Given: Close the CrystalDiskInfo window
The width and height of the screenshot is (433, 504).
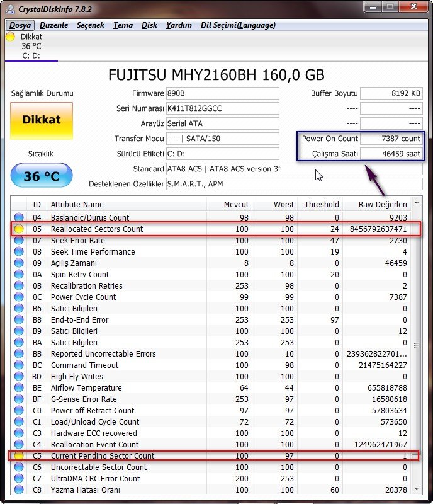Looking at the screenshot, I should point(413,7).
